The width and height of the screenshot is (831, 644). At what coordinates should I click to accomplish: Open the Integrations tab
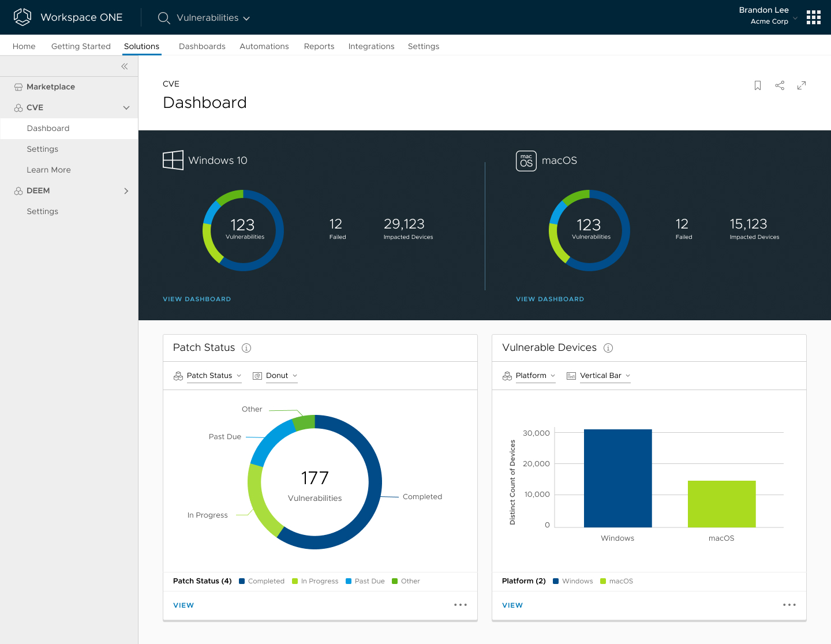(x=372, y=46)
